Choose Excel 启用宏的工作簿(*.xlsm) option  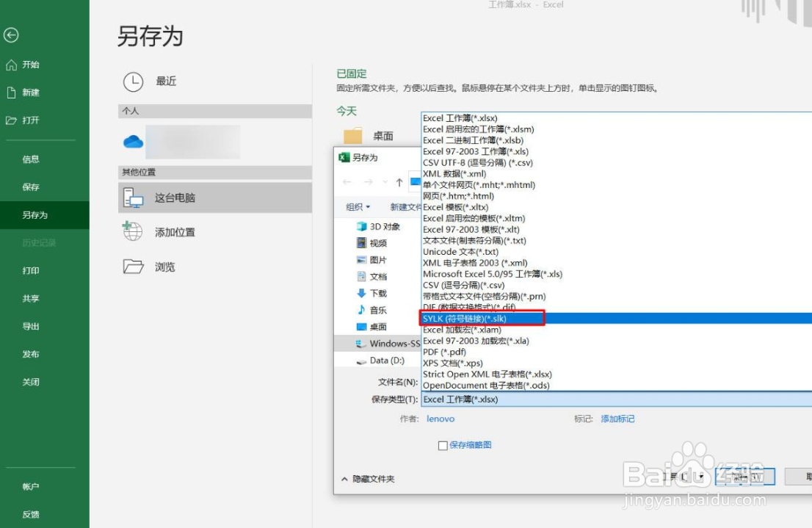479,129
